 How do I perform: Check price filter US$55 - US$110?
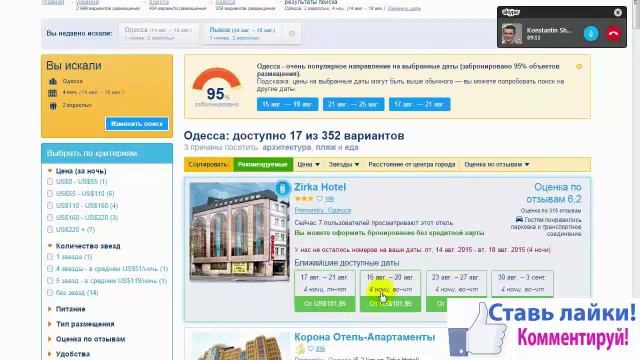50,193
